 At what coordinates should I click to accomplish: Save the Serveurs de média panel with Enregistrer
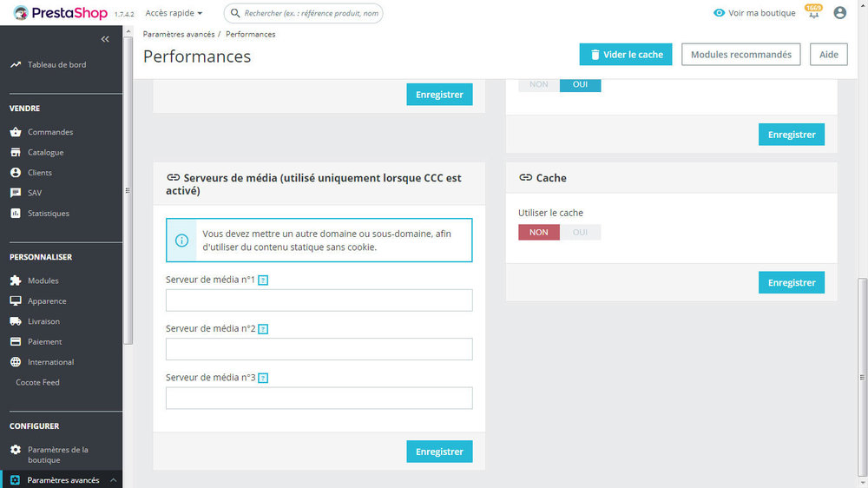(439, 452)
